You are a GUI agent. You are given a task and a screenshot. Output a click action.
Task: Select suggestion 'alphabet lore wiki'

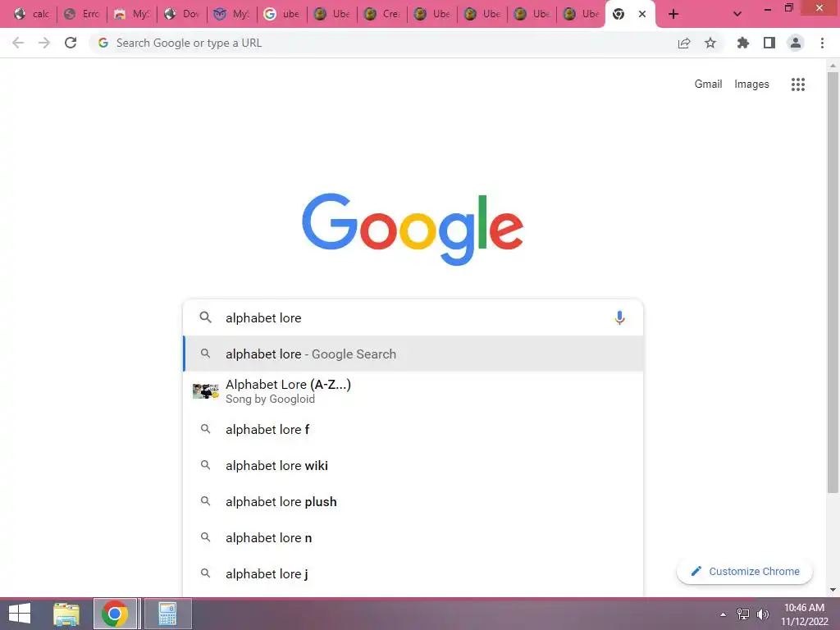pyautogui.click(x=413, y=466)
